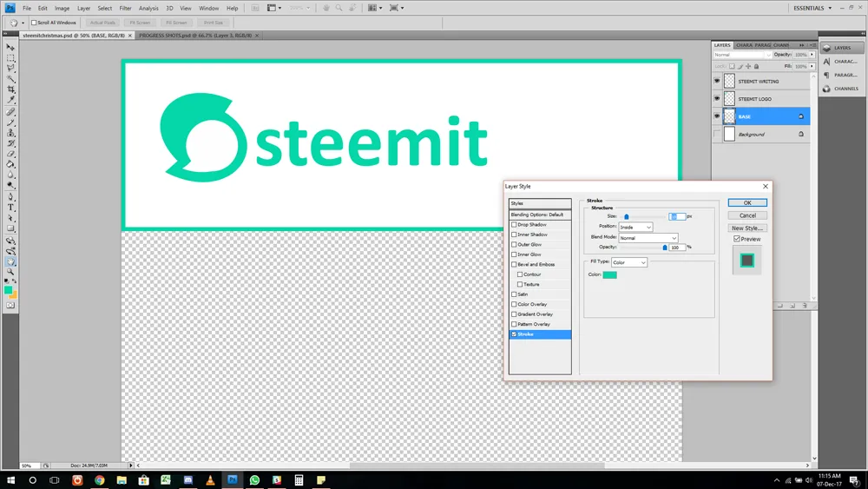Show the Background layer
Viewport: 868px width, 489px height.
click(x=717, y=134)
